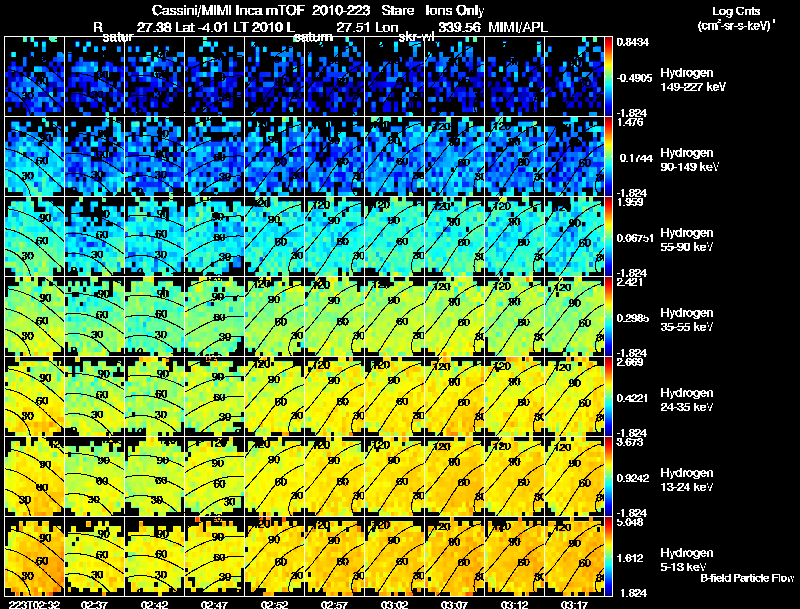Click the 1.476 colorbar value

631,122
